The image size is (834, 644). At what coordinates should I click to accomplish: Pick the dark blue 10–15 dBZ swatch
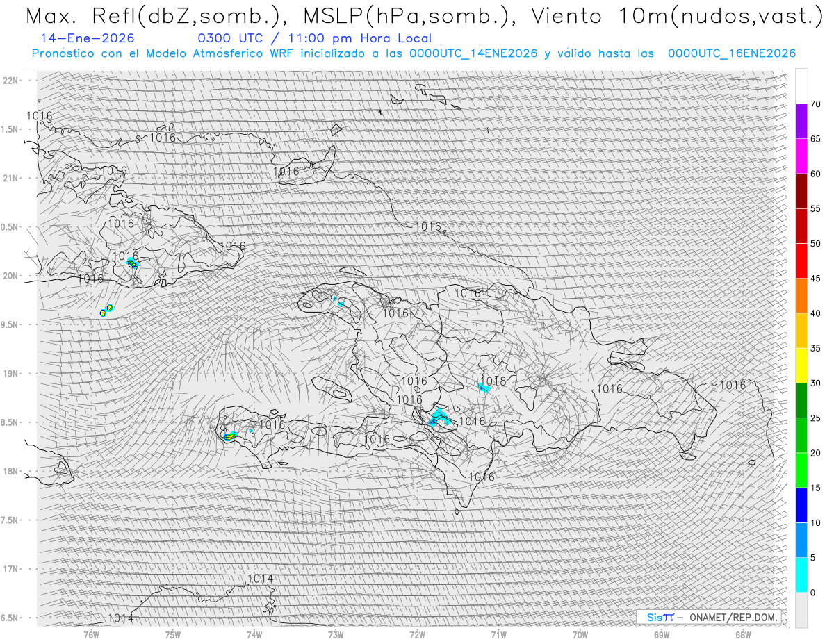(x=801, y=505)
